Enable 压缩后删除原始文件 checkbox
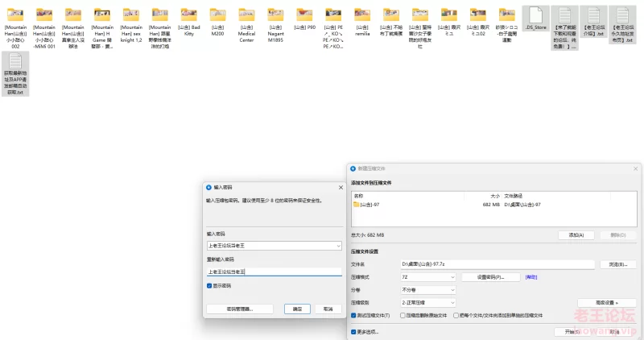 (x=403, y=315)
